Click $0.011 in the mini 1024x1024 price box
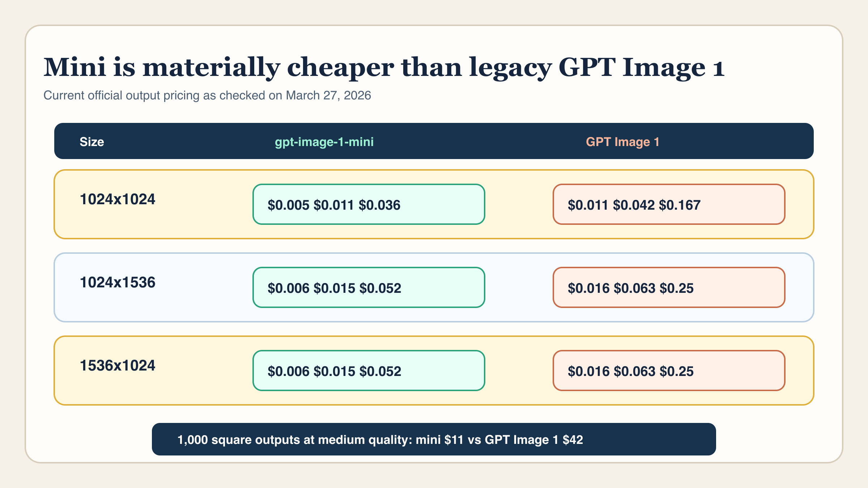The height and width of the screenshot is (488, 868). tap(333, 205)
